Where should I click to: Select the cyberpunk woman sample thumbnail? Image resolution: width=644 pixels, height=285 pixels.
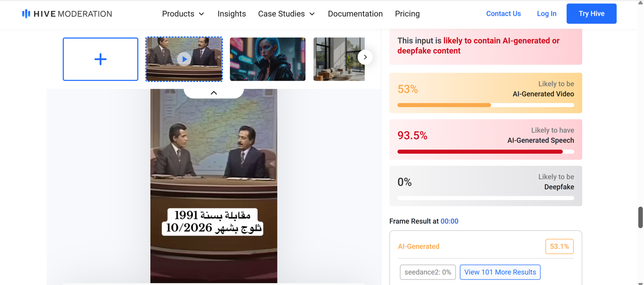point(268,59)
